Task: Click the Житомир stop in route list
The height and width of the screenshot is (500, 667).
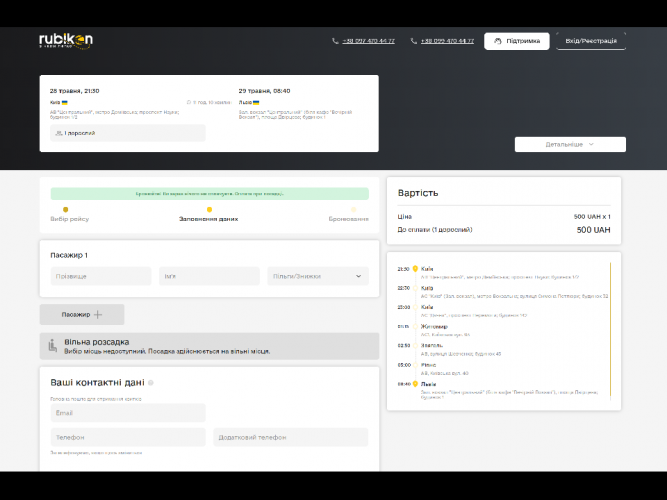Action: (x=434, y=326)
